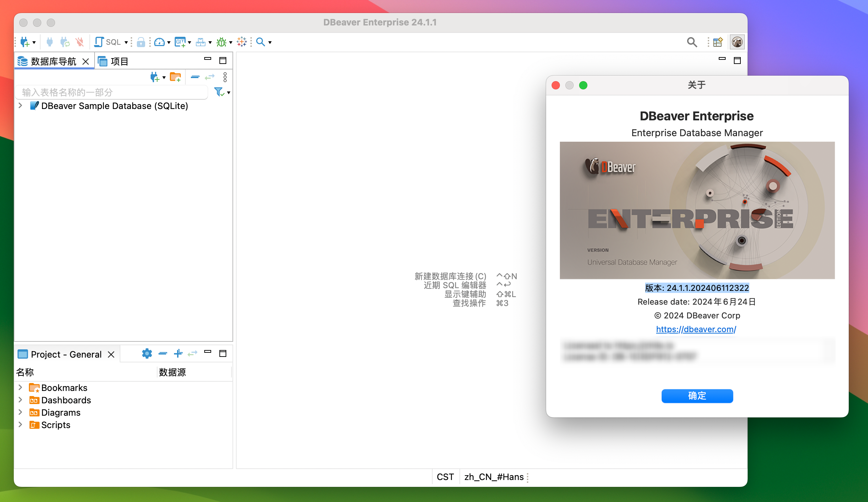Expand the Bookmarks folder in project
The image size is (868, 502).
tap(20, 387)
